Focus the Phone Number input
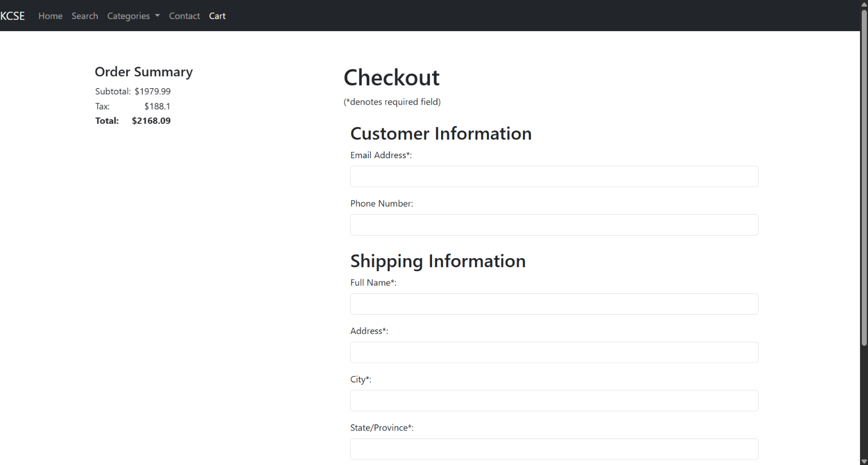Viewport: 868px width, 465px height. 554,225
